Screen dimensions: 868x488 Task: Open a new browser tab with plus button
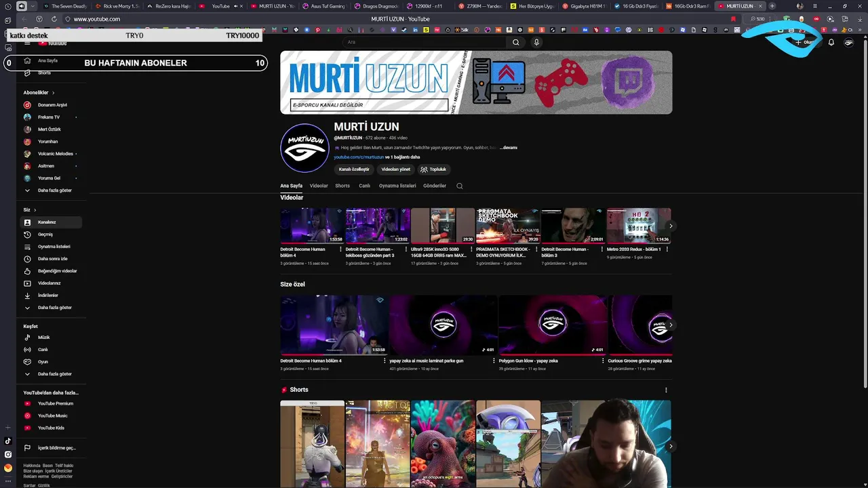coord(772,6)
